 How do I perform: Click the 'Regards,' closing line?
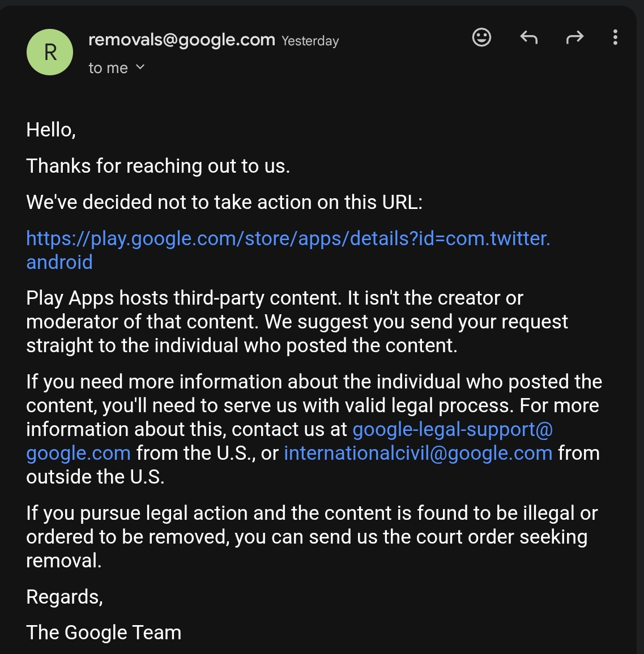click(x=65, y=597)
